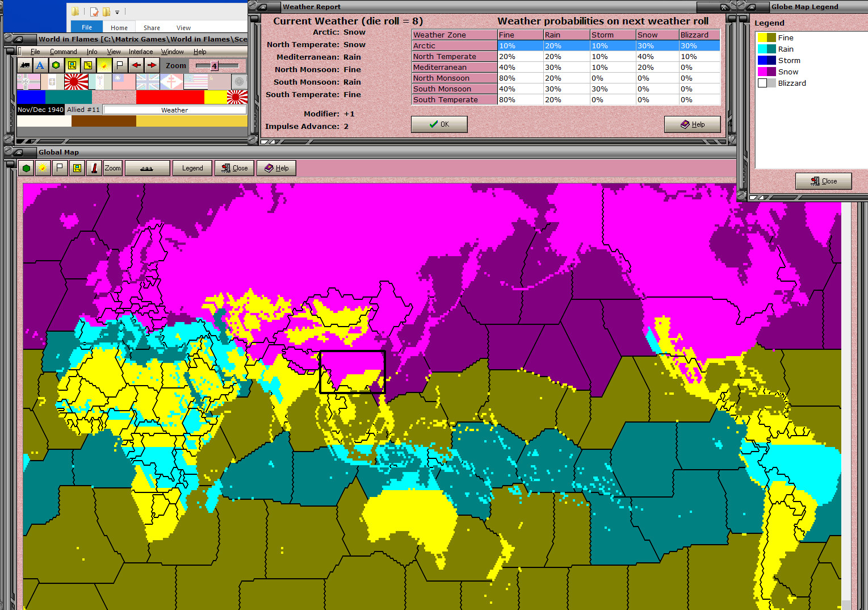Select the Italian flag in the country row

52,82
